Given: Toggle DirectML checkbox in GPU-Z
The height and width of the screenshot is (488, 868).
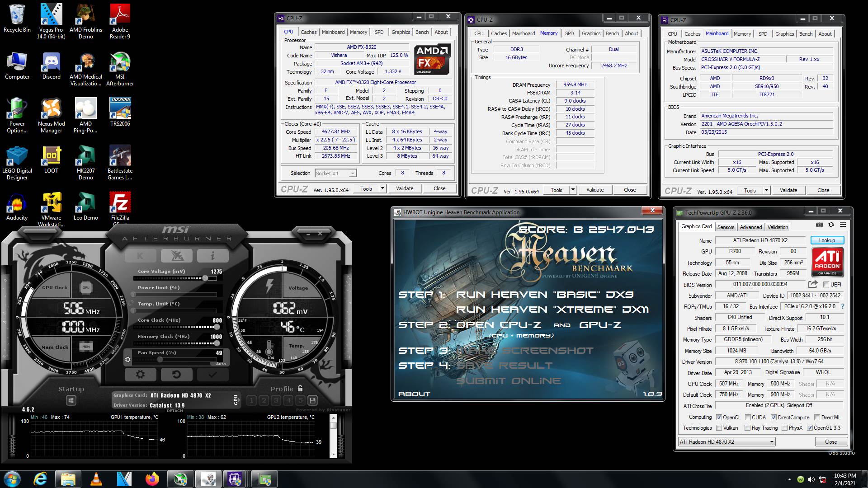Looking at the screenshot, I should point(817,418).
